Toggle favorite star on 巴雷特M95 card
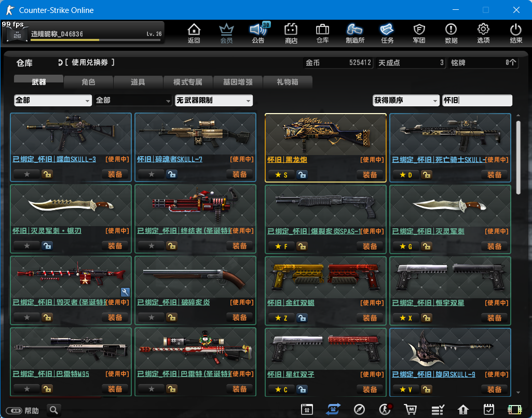This screenshot has width=532, height=418. pyautogui.click(x=27, y=389)
